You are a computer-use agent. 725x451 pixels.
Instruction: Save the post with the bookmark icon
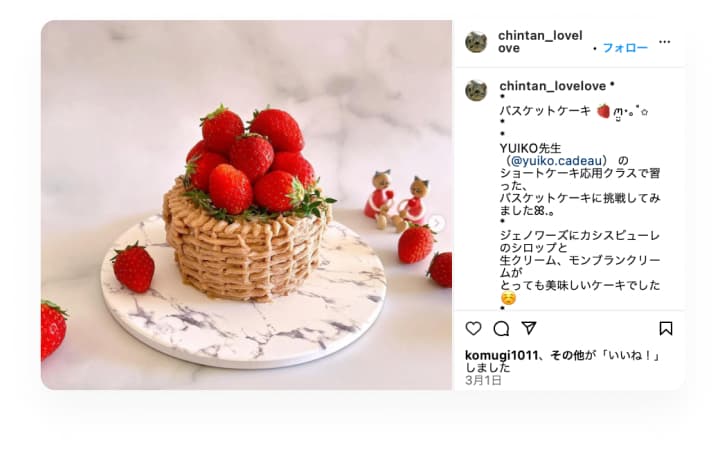point(665,328)
